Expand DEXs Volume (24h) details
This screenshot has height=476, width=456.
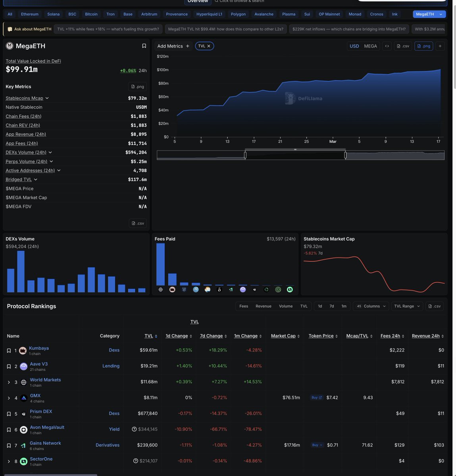pos(50,152)
